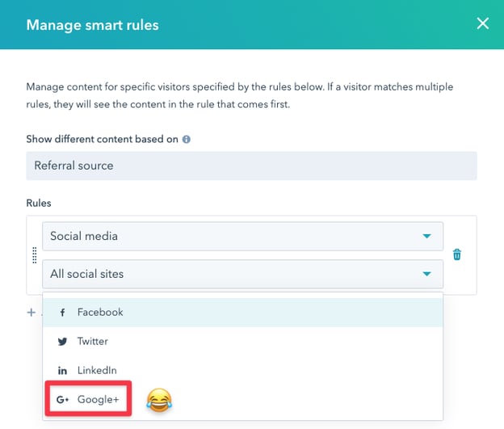Click the Manage smart rules title

click(92, 25)
